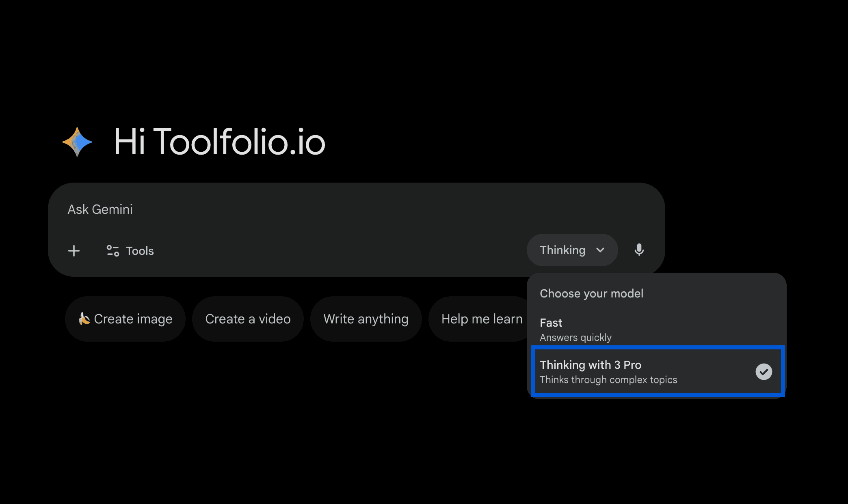Click the 'Hi Toolfolio.io' greeting text
The height and width of the screenshot is (504, 848).
point(220,142)
